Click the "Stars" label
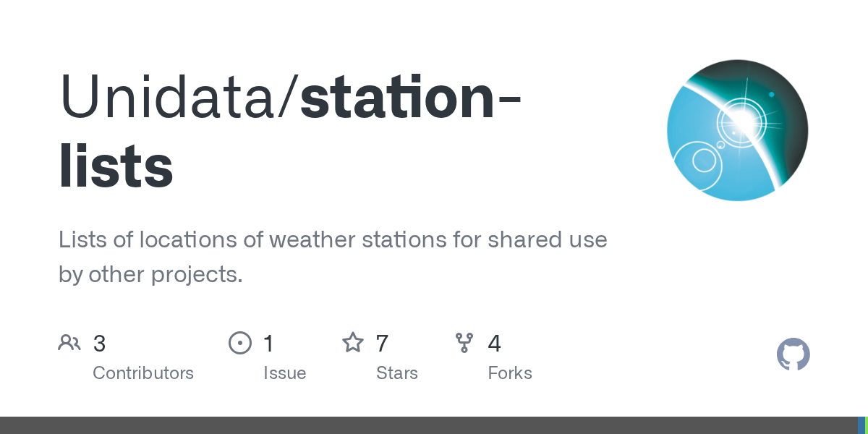This screenshot has width=868, height=434. 396,373
